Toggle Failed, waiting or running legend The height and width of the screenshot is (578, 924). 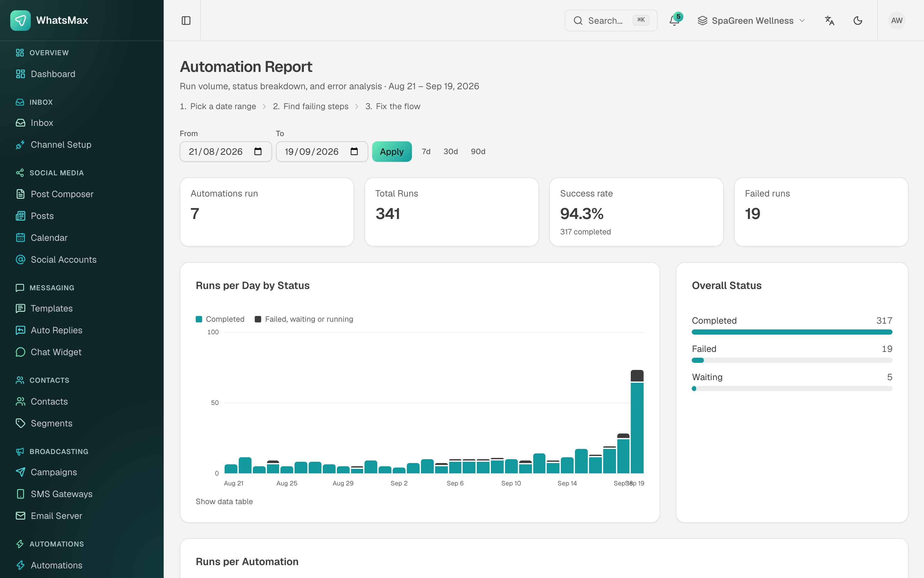tap(304, 319)
